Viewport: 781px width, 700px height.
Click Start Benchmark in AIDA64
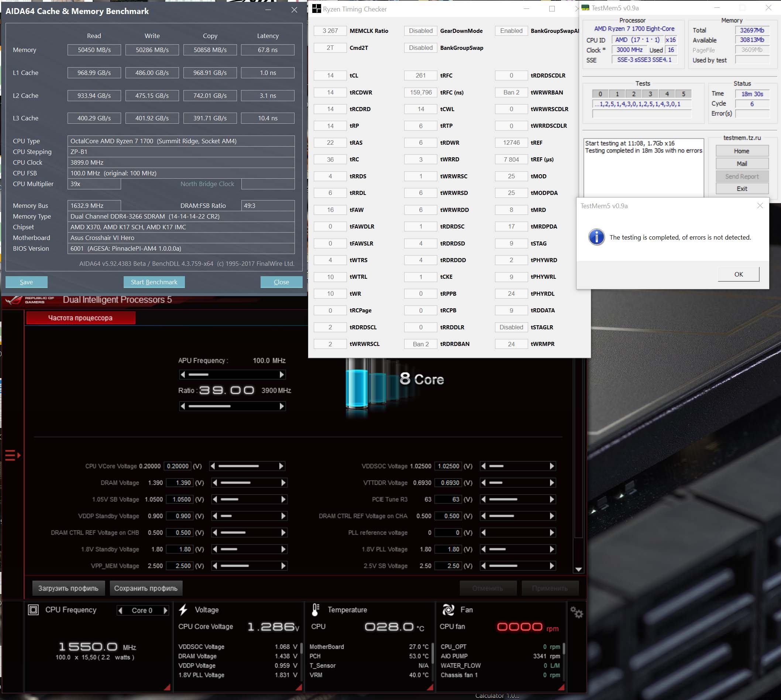tap(154, 282)
